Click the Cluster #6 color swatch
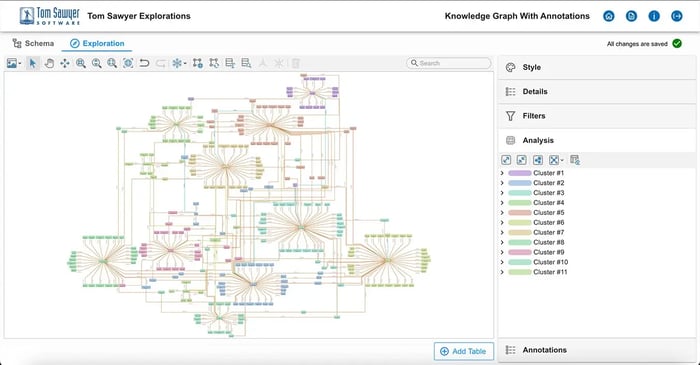Screen dimensions: 700x365 point(520,223)
